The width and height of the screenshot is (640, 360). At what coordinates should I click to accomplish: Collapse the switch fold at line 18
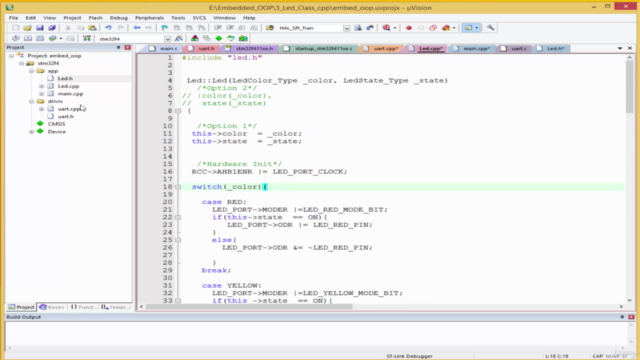178,187
